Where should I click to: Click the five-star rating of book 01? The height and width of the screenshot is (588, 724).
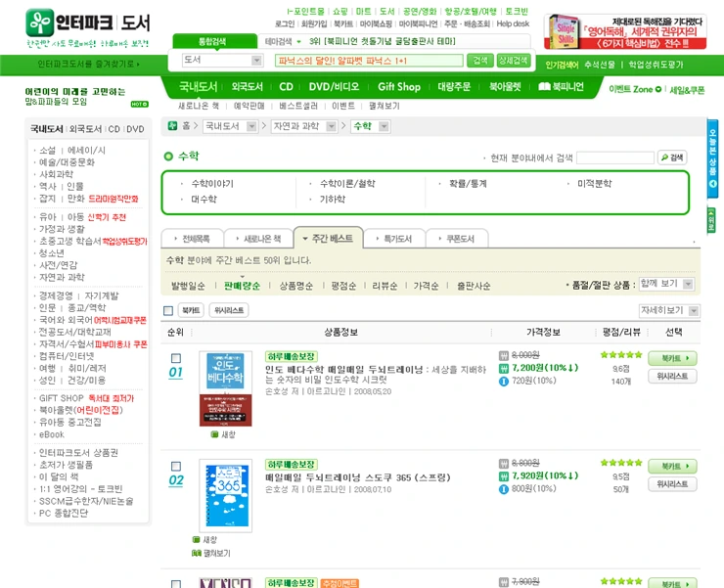(x=621, y=355)
